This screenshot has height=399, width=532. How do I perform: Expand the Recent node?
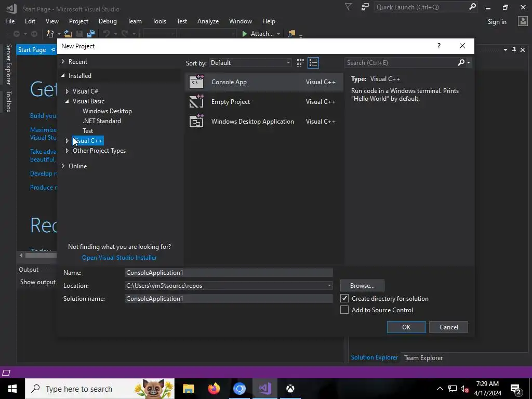coord(63,61)
